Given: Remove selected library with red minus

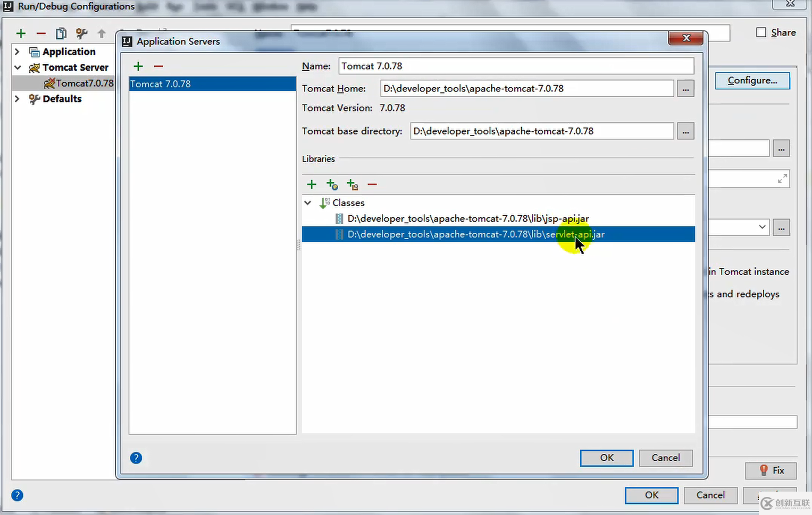Looking at the screenshot, I should click(372, 184).
